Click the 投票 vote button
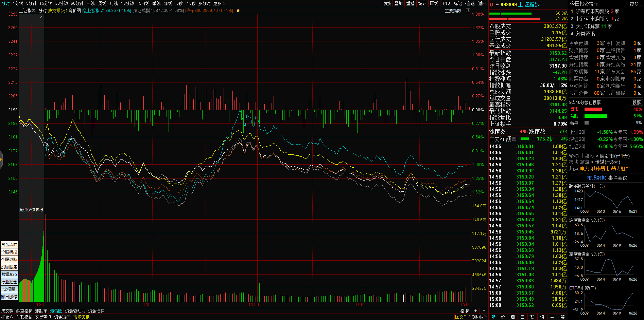 (x=636, y=102)
